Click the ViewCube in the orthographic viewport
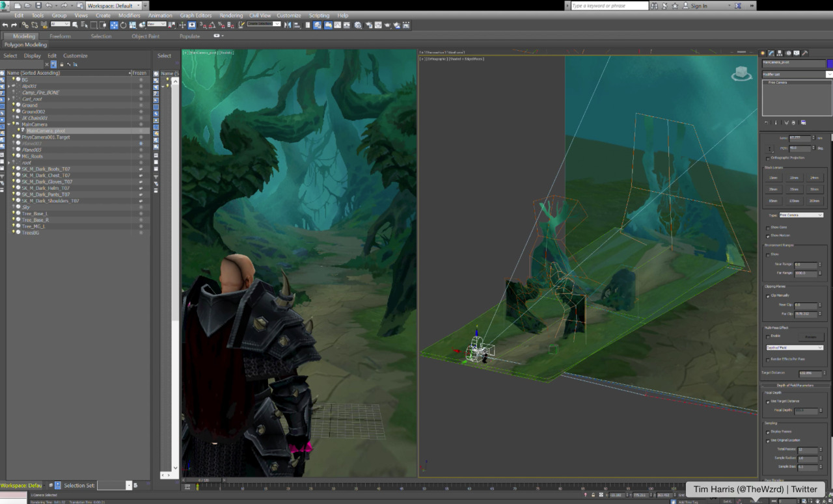833x504 pixels. coord(741,73)
